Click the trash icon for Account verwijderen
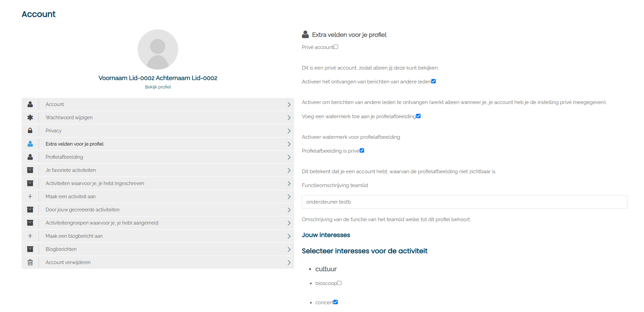The image size is (644, 312). (x=30, y=262)
